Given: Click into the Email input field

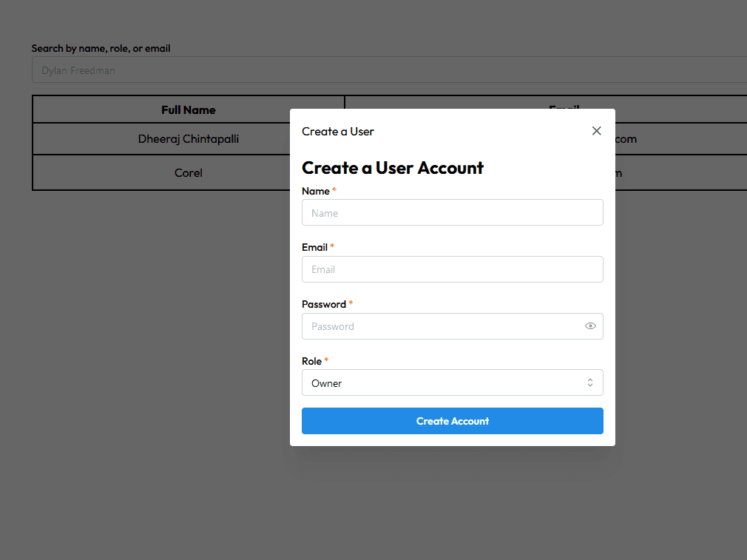Looking at the screenshot, I should [452, 269].
